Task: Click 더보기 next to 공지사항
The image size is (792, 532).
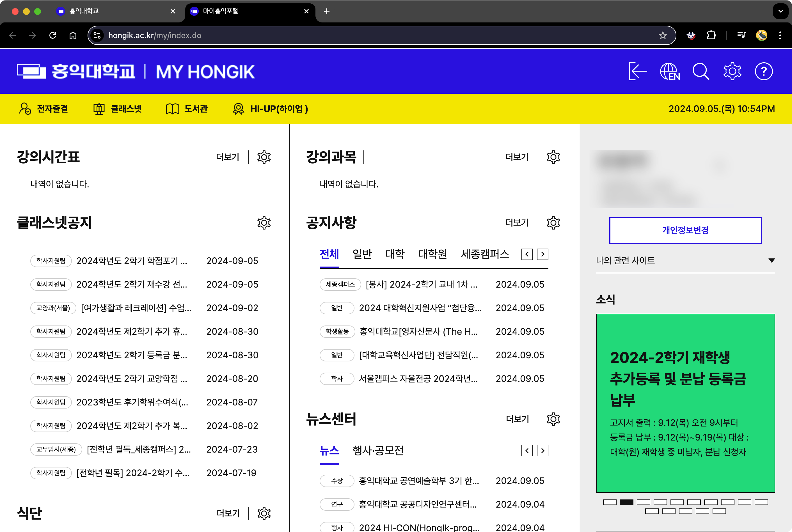Action: 517,223
